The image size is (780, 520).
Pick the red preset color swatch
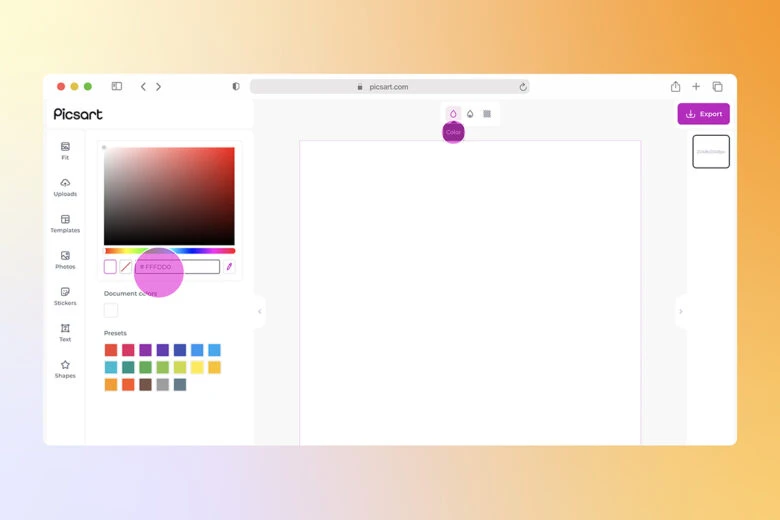tap(111, 350)
